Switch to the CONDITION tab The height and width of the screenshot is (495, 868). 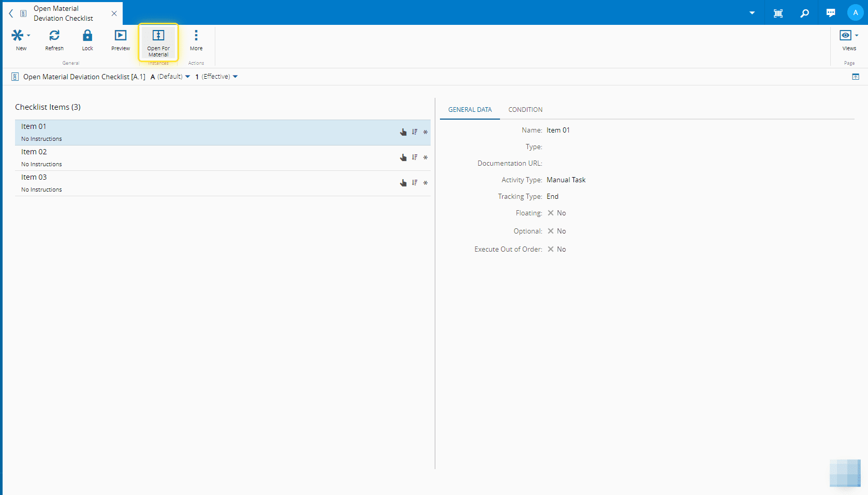click(525, 110)
